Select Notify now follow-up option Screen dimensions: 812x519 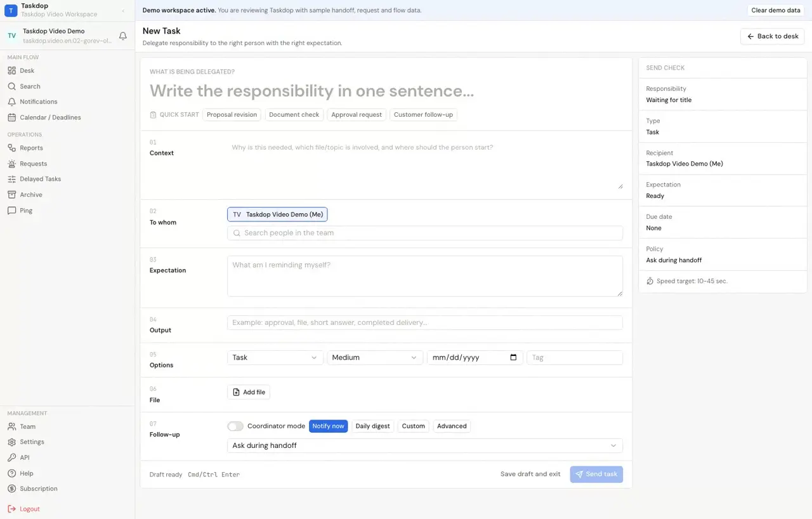pyautogui.click(x=329, y=426)
